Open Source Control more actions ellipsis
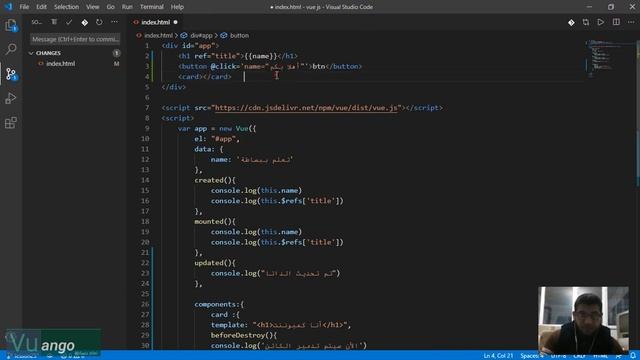Viewport: 640px width, 360px height. click(114, 22)
